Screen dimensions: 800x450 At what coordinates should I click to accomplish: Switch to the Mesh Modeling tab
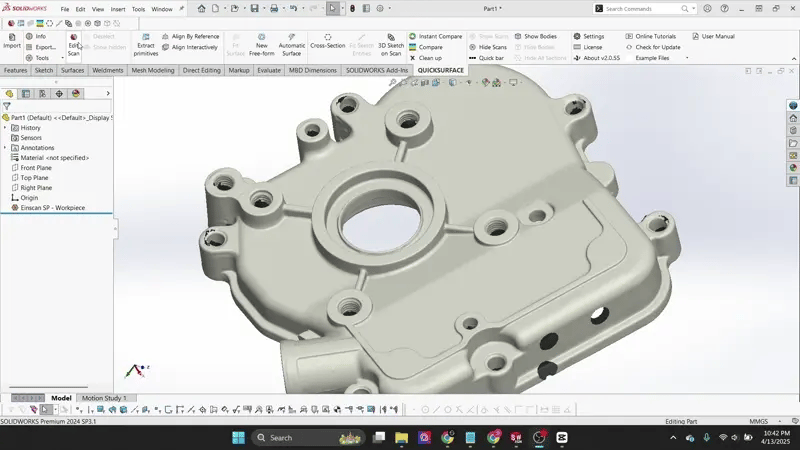[153, 71]
